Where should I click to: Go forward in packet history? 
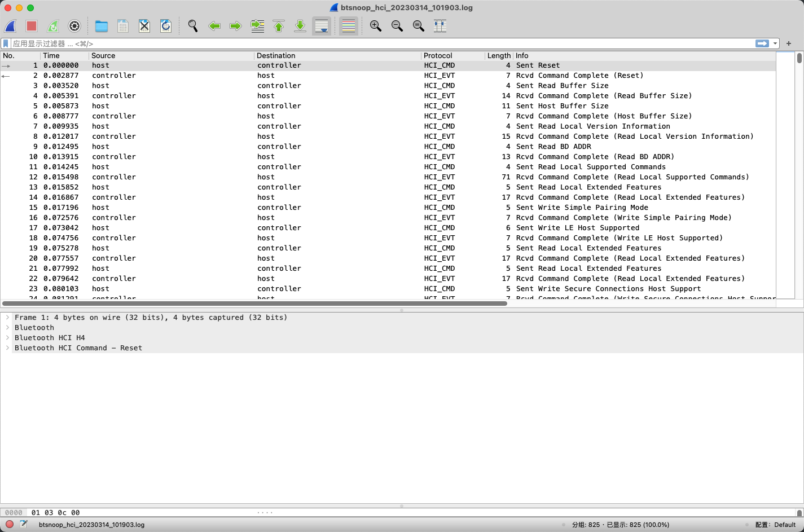point(236,26)
